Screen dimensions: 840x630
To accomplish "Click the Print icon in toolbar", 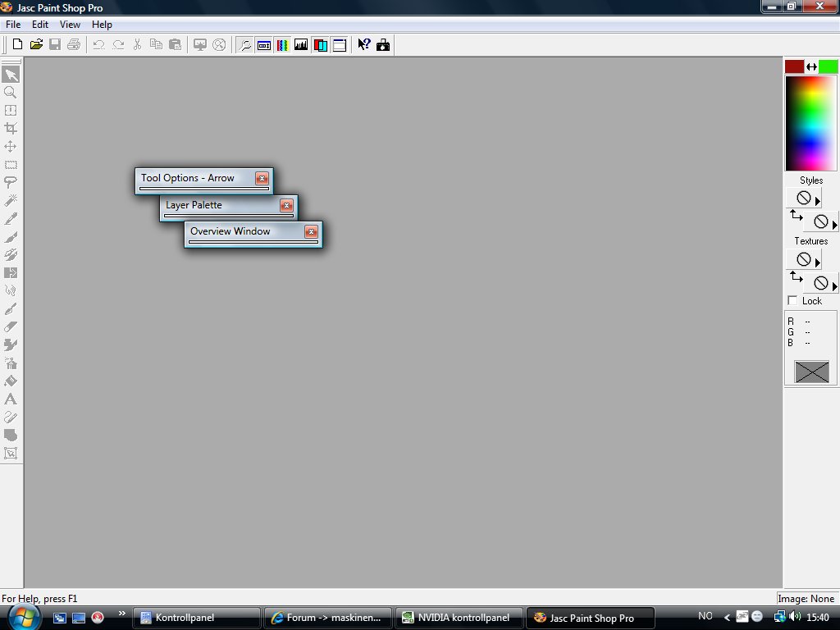I will (74, 44).
